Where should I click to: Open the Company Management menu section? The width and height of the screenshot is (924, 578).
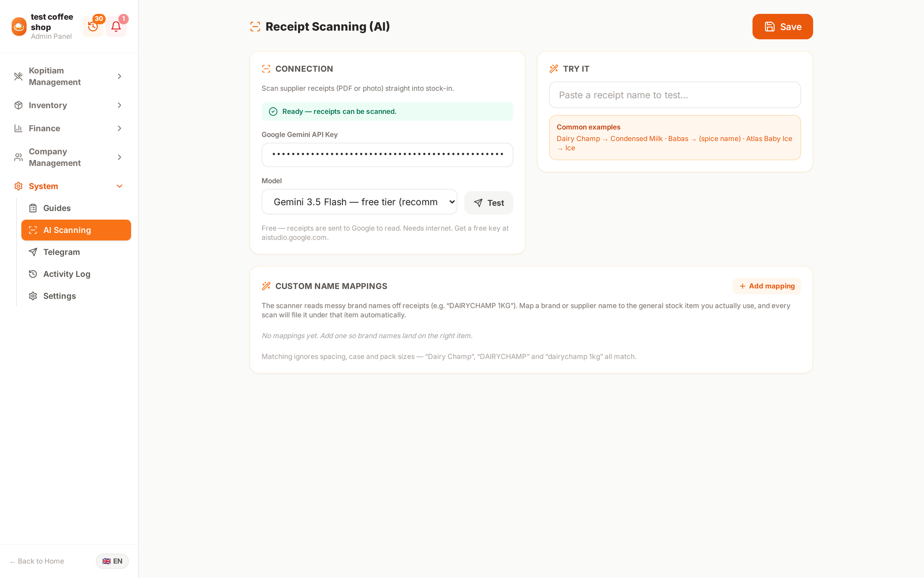point(69,157)
